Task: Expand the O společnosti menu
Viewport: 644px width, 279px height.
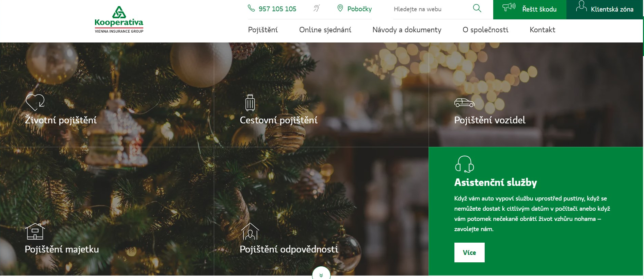Action: [x=485, y=30]
